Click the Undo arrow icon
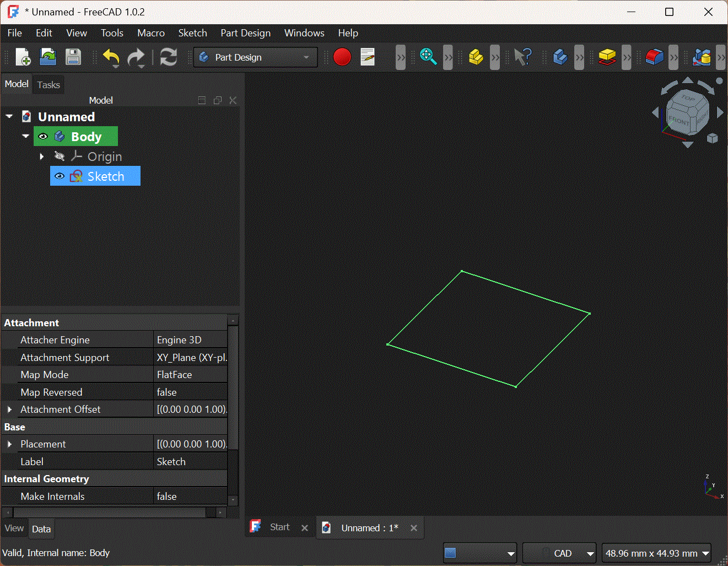Image resolution: width=728 pixels, height=566 pixels. (x=110, y=57)
